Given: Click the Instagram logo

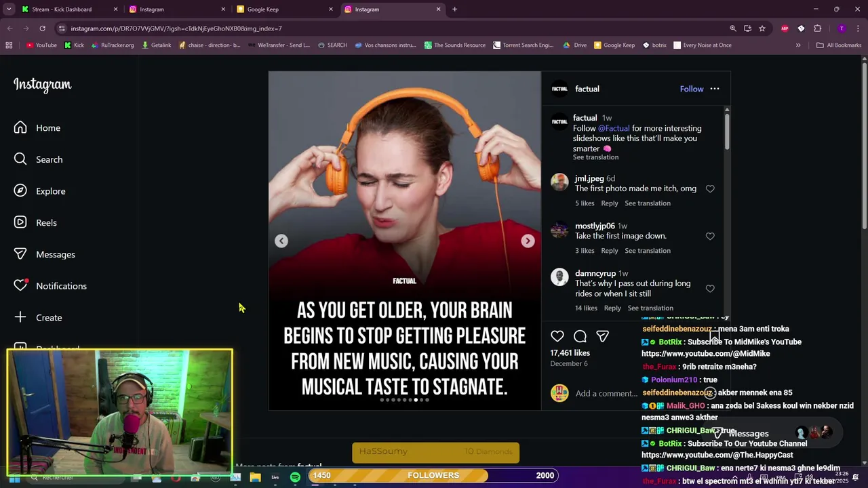Looking at the screenshot, I should [x=42, y=85].
